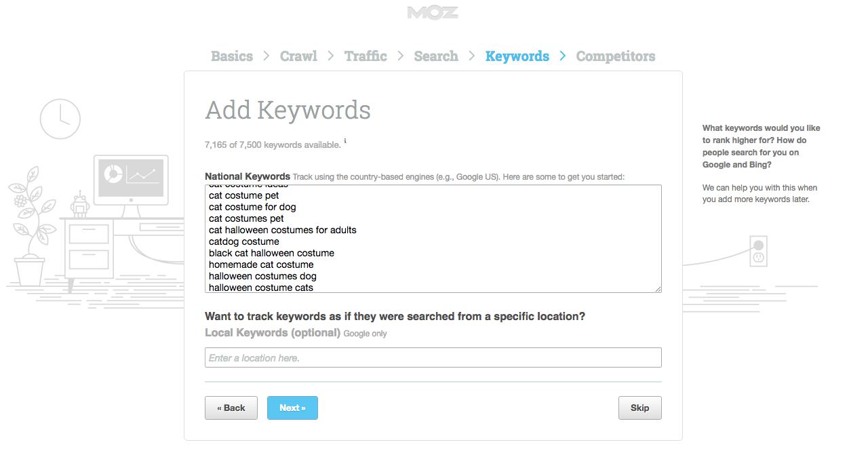The image size is (868, 453).
Task: Click the small robot figure on desk
Action: click(80, 205)
